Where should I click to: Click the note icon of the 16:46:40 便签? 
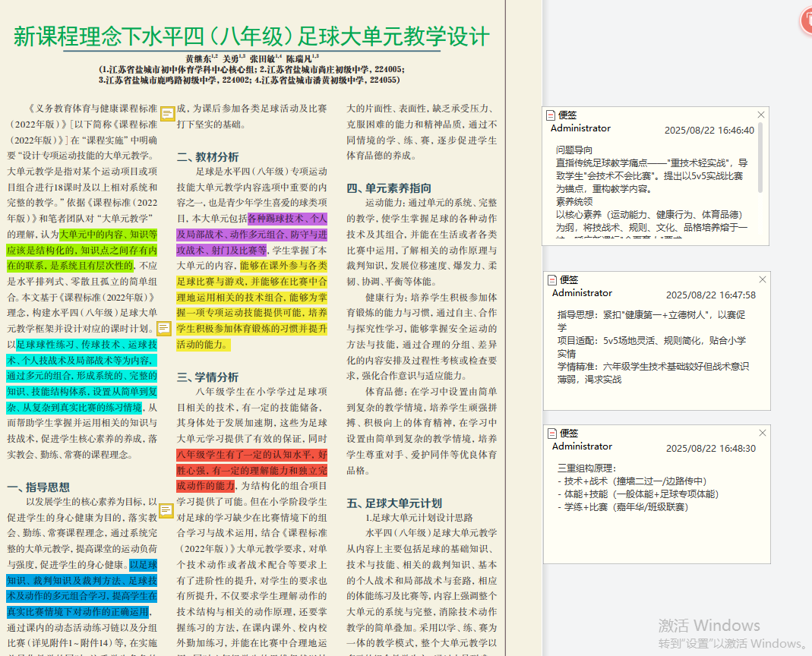551,115
